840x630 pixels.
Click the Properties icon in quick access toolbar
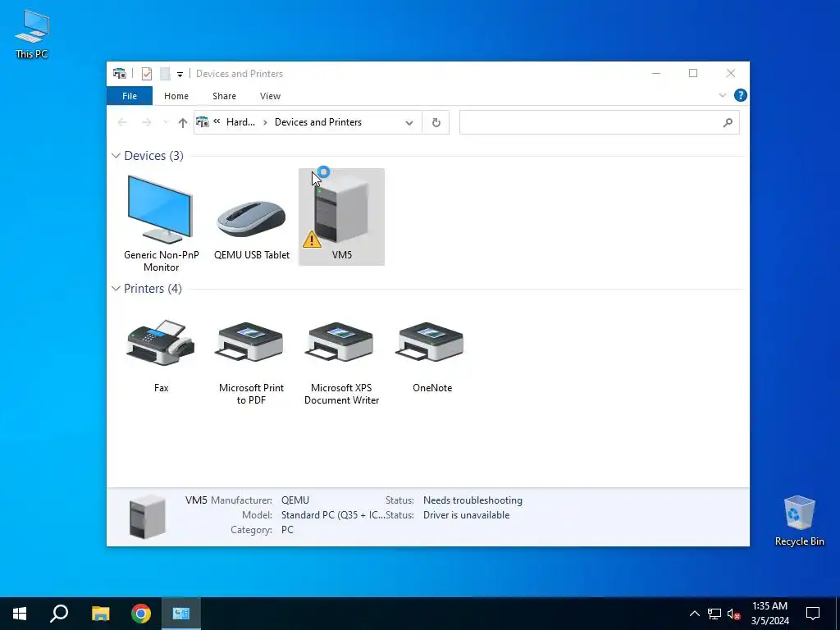pyautogui.click(x=146, y=74)
